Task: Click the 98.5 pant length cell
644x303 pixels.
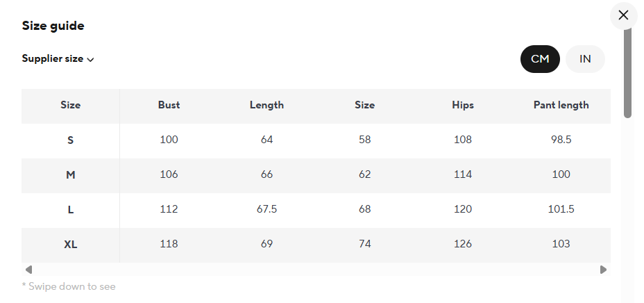Action: (561, 140)
